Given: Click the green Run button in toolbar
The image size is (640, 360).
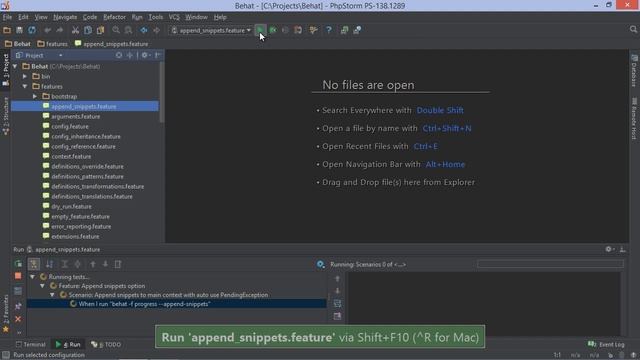Looking at the screenshot, I should 260,30.
